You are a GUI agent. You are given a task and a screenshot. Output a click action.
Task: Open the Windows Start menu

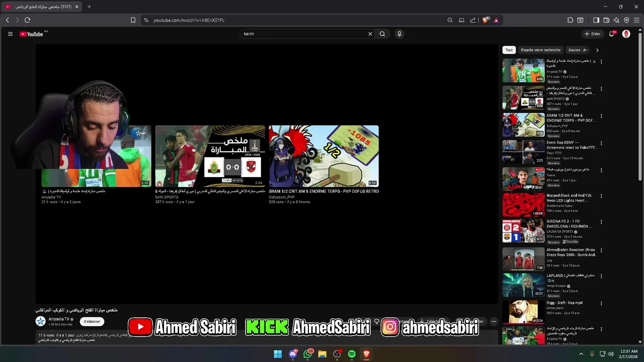pos(278,354)
